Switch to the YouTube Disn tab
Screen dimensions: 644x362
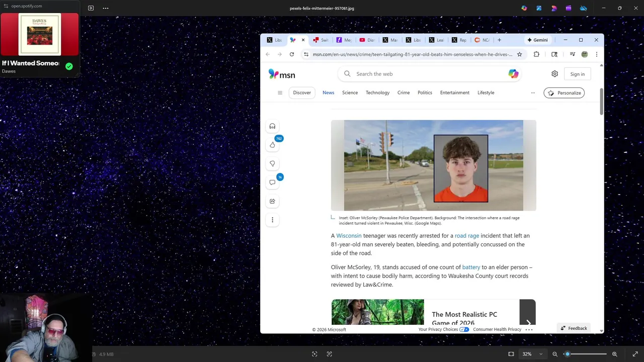(367, 40)
